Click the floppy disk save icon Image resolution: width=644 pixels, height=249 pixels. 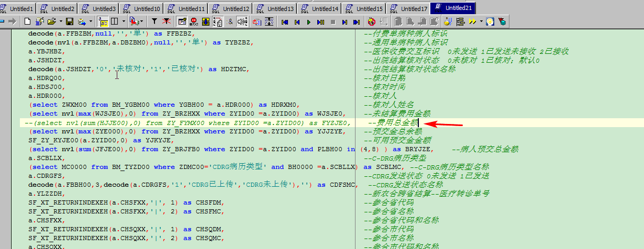tap(69, 21)
